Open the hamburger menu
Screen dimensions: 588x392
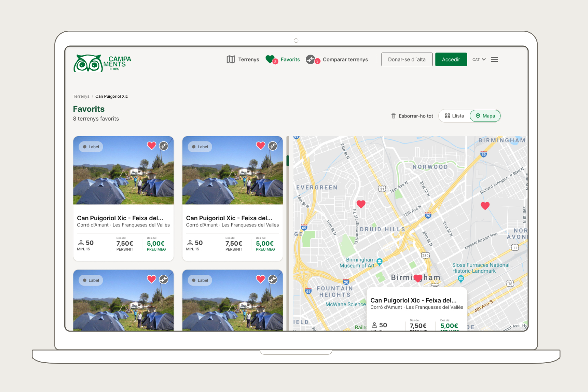point(495,59)
